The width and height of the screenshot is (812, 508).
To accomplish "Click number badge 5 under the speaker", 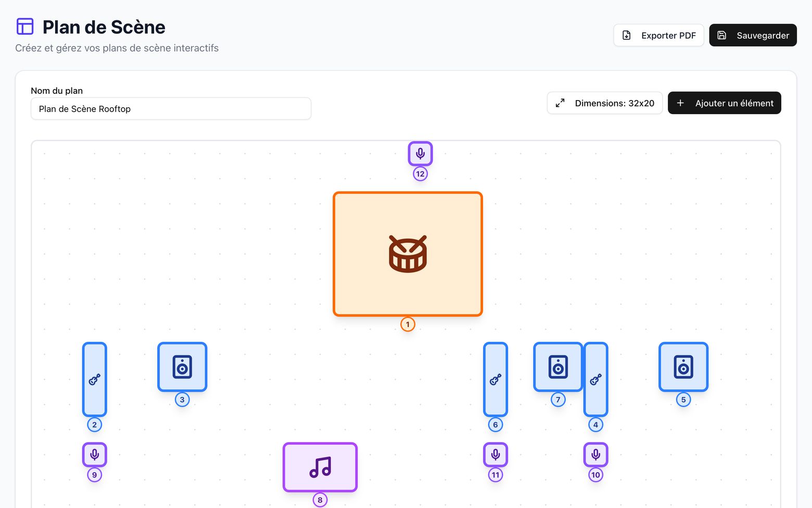I will (683, 400).
